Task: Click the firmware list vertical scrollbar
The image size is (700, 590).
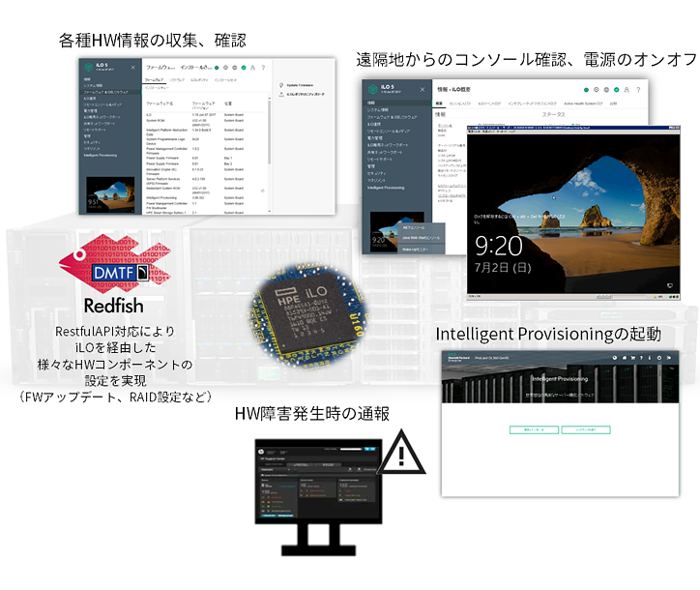Action: tap(269, 132)
